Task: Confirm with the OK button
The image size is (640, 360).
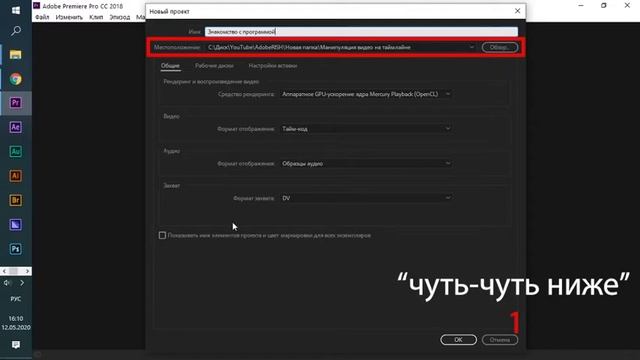Action: point(458,340)
